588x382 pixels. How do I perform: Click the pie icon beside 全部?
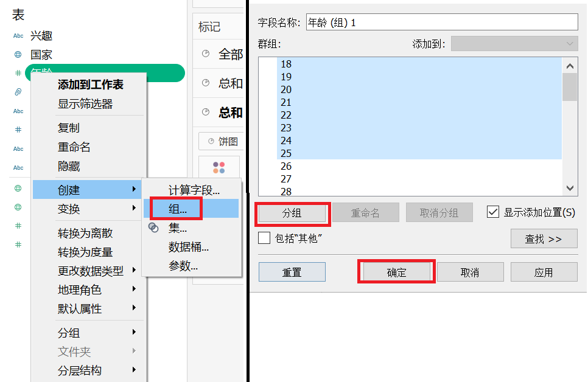click(206, 54)
